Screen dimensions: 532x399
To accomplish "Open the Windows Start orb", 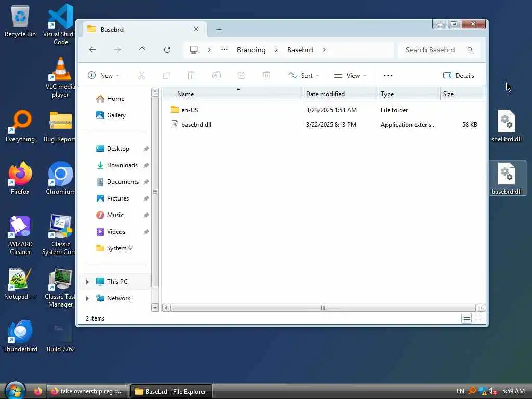I will (x=16, y=390).
